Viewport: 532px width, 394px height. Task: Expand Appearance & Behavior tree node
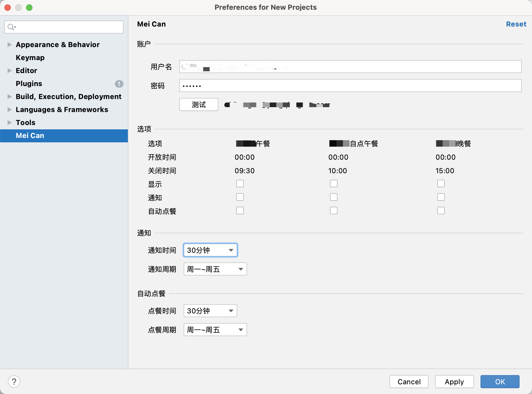(x=9, y=45)
